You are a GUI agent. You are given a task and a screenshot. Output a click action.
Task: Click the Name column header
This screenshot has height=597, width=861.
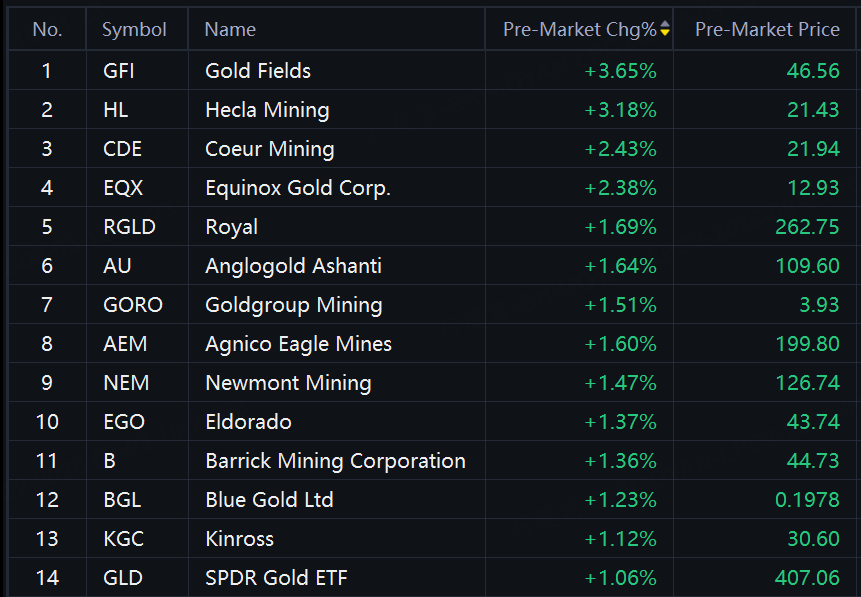tap(230, 30)
